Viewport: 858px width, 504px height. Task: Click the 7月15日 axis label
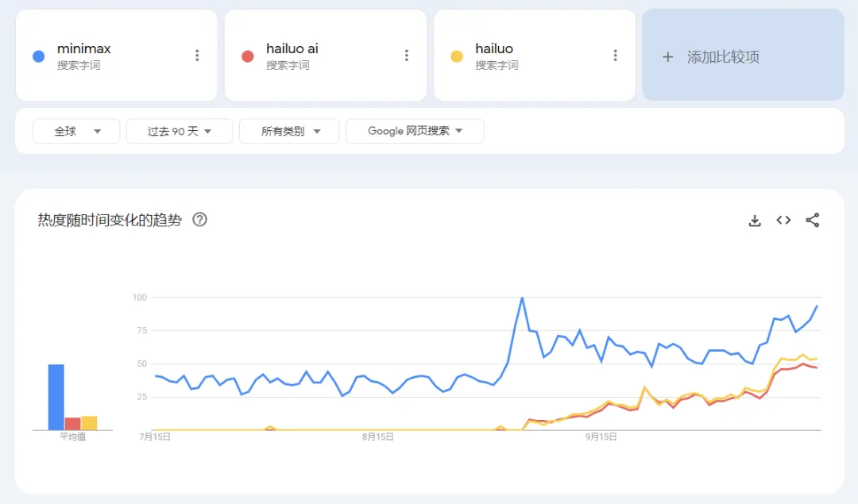coord(155,437)
